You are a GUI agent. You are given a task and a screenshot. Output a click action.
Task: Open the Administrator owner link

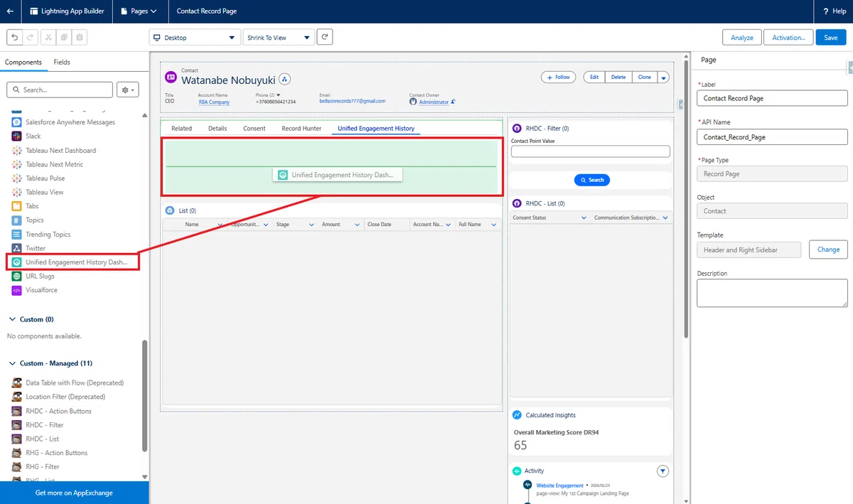[434, 102]
